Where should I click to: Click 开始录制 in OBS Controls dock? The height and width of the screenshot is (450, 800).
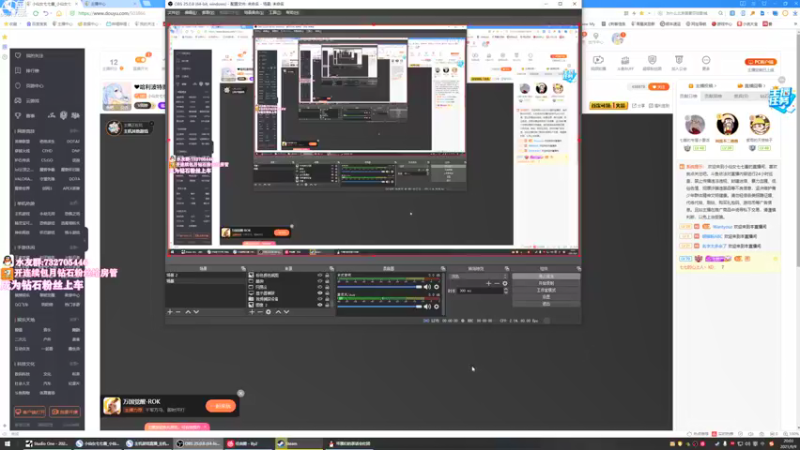(x=546, y=283)
